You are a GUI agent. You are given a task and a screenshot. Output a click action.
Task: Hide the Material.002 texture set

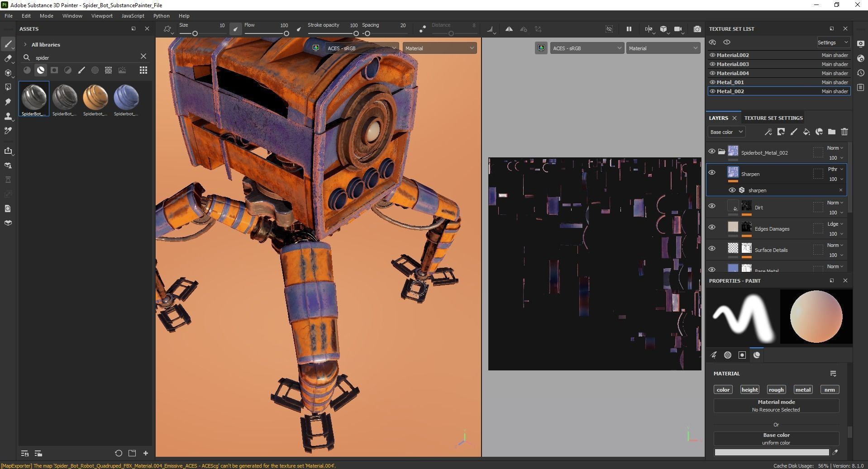pos(712,55)
